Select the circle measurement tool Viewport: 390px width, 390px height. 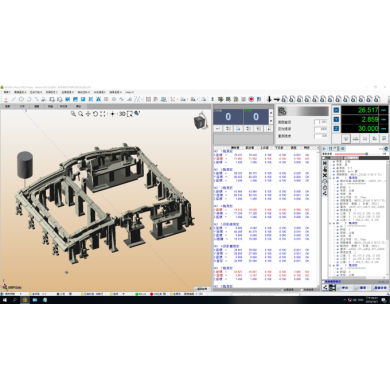[x=21, y=99]
